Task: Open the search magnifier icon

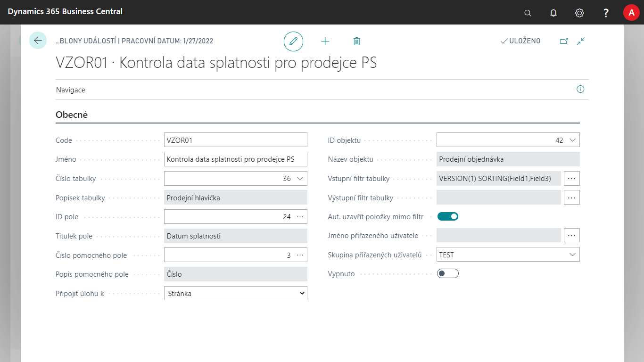Action: [x=528, y=13]
